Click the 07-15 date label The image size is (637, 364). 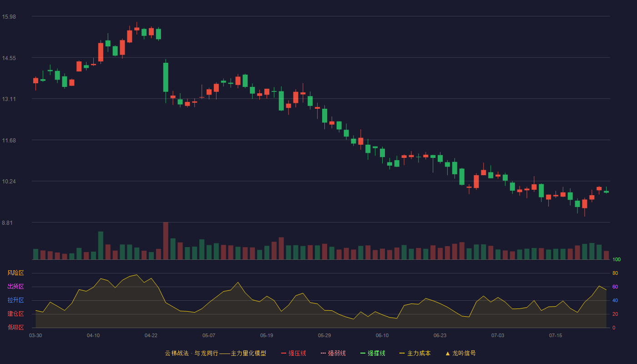click(x=556, y=335)
